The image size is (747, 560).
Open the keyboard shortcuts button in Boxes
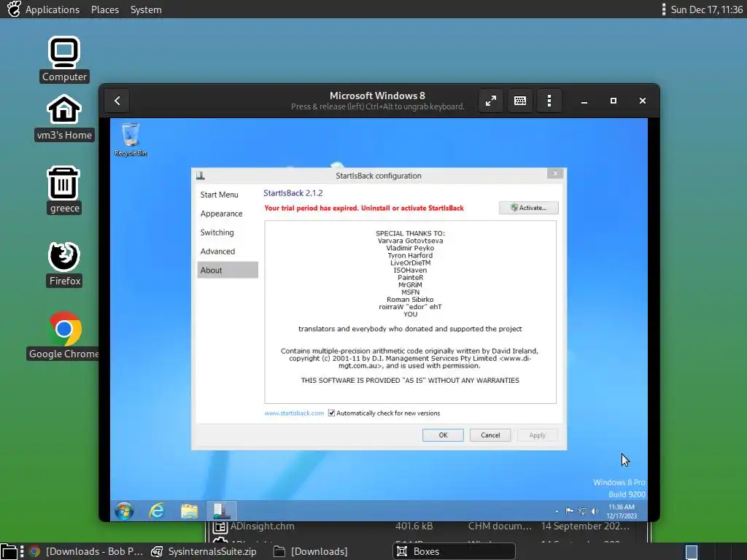coord(519,101)
